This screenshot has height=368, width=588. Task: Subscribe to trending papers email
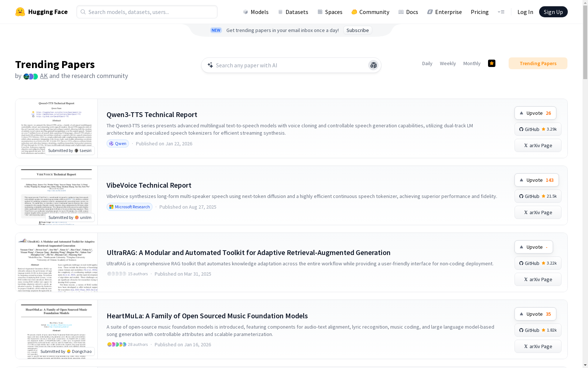(x=358, y=30)
